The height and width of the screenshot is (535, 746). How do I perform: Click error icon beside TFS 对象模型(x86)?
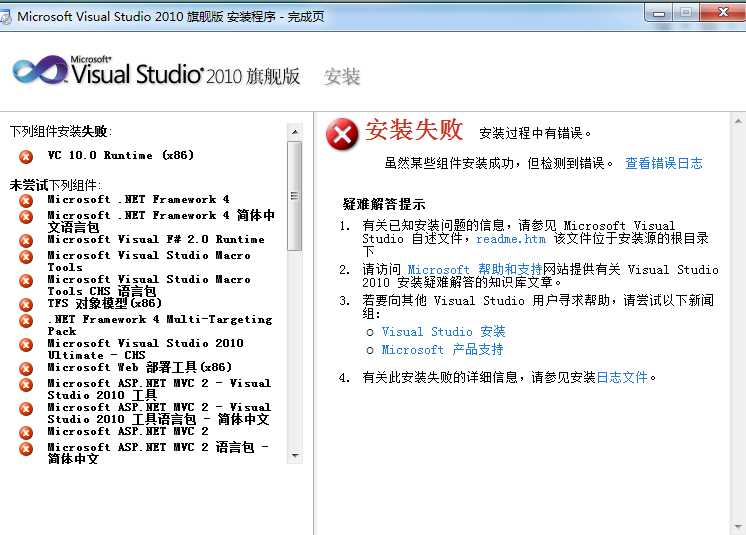point(26,304)
